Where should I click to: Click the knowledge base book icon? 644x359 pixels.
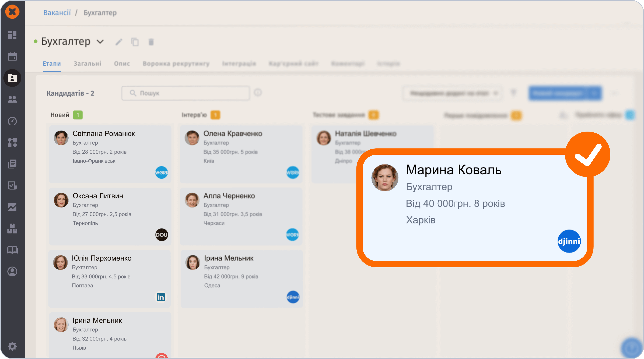[12, 250]
